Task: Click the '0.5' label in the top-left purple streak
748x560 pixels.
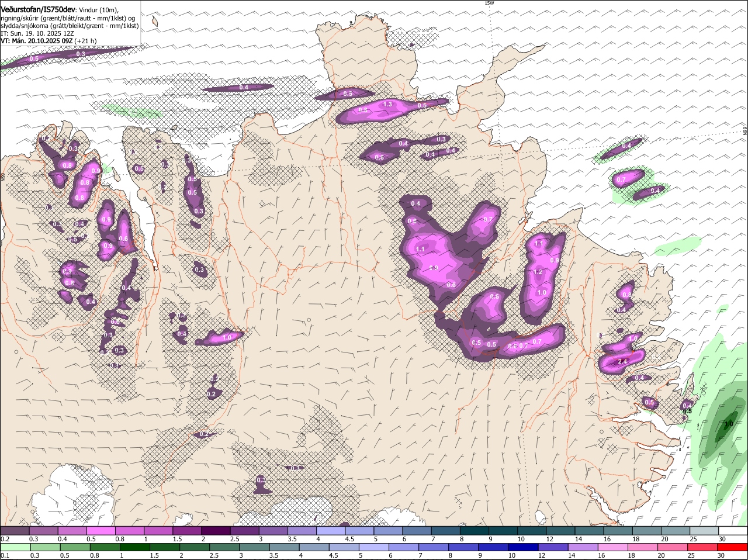Action: pyautogui.click(x=33, y=58)
